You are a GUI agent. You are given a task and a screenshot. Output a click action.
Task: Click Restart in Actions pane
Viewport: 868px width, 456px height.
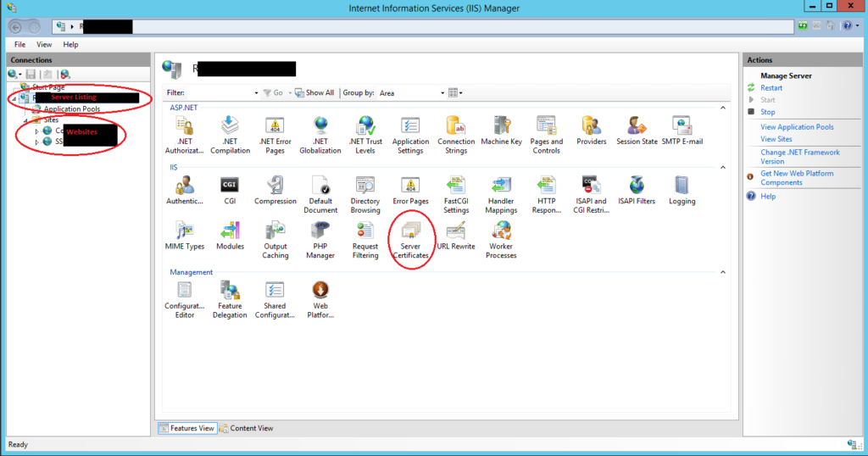[771, 88]
